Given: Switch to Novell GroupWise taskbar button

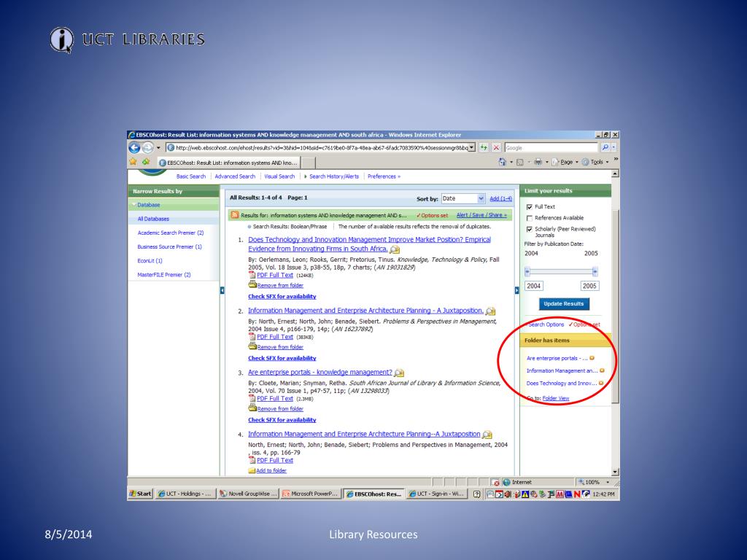Looking at the screenshot, I should click(x=248, y=494).
